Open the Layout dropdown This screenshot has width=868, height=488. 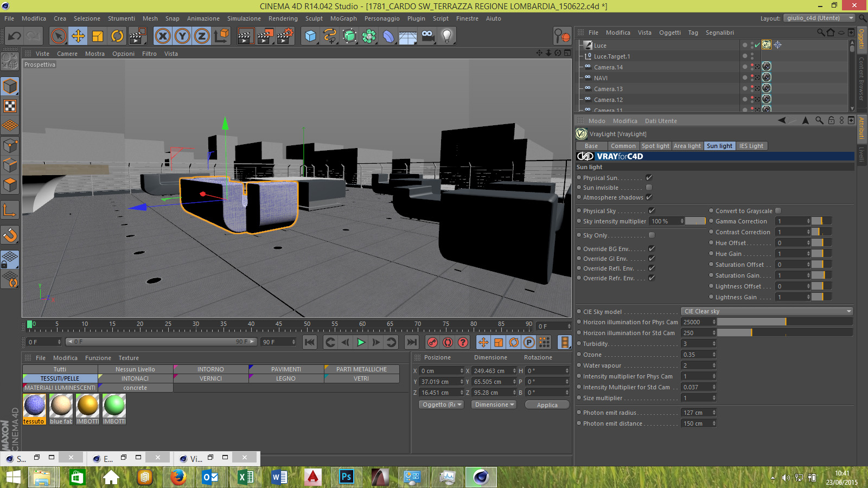pos(819,18)
